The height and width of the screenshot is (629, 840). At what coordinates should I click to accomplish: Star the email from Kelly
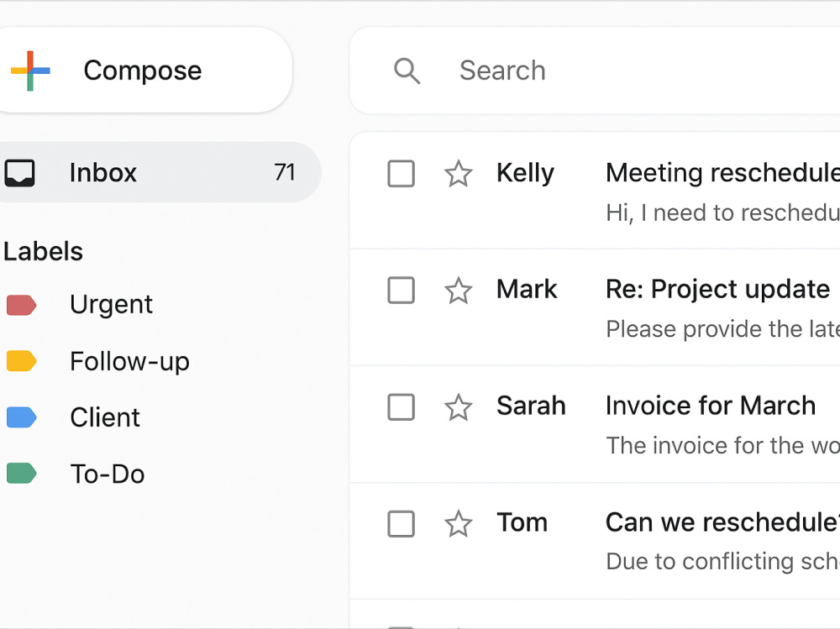[x=459, y=174]
